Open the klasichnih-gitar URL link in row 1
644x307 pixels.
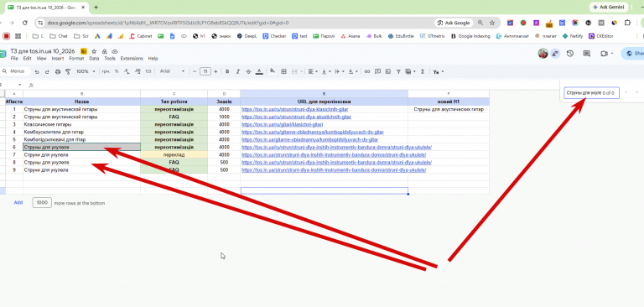[x=295, y=110]
